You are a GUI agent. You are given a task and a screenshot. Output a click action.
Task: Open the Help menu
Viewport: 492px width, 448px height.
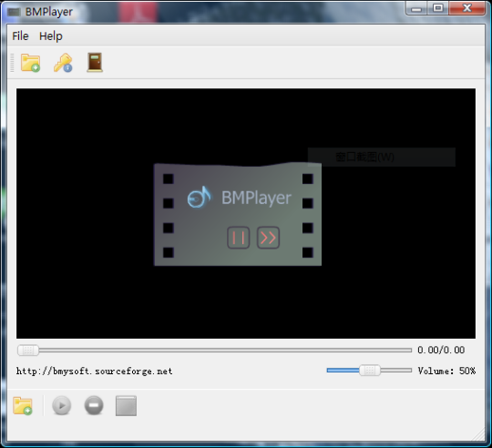coord(50,36)
